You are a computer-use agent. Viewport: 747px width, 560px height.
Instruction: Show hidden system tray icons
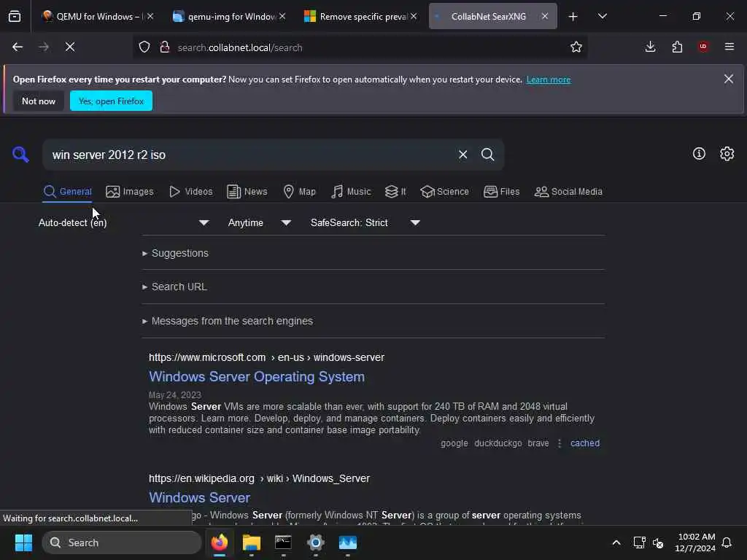pyautogui.click(x=616, y=542)
